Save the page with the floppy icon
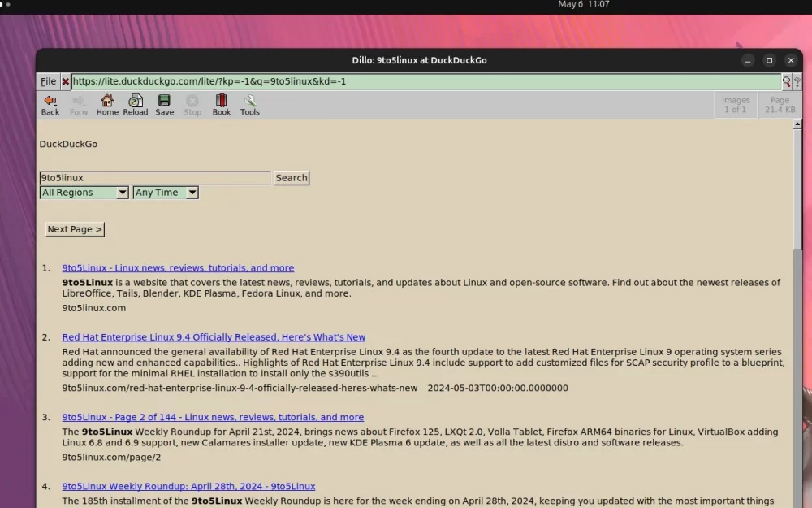 click(x=164, y=104)
